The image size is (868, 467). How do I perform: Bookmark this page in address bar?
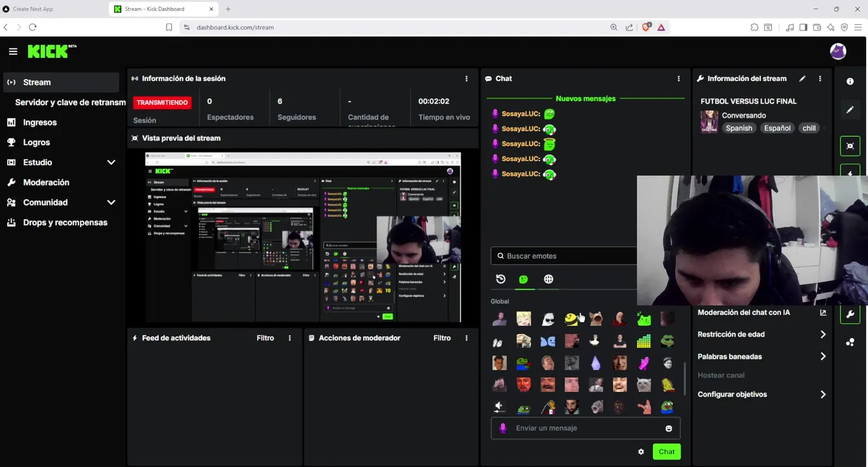[x=169, y=27]
